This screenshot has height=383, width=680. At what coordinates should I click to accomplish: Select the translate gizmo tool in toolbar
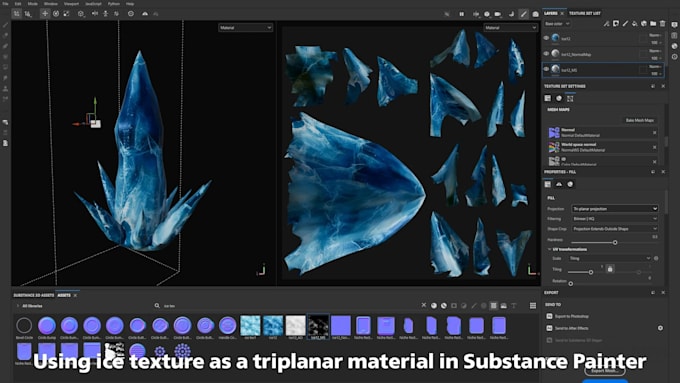coord(45,14)
